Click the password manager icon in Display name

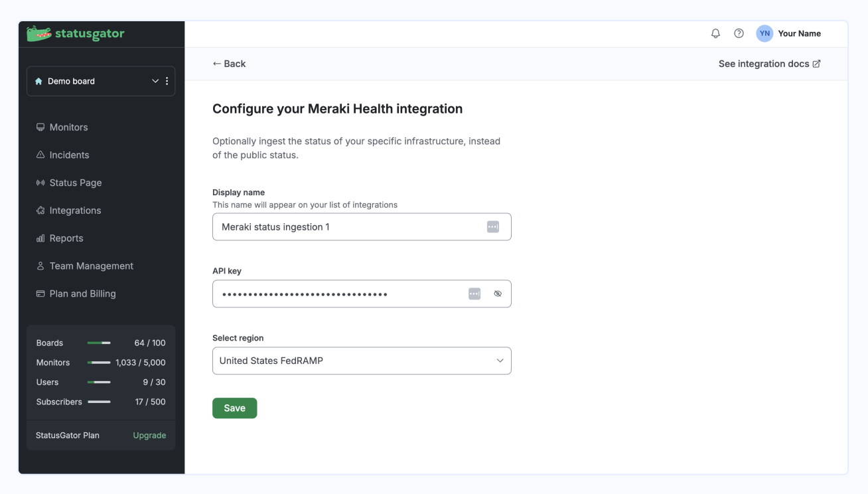(493, 226)
